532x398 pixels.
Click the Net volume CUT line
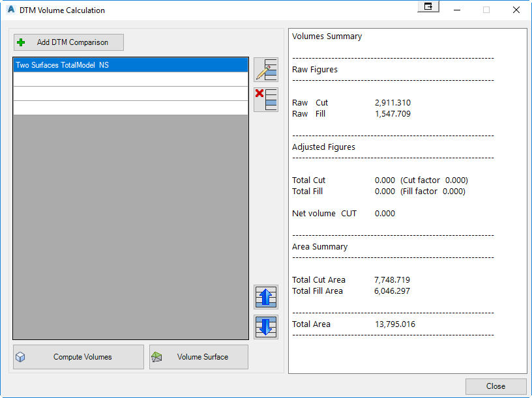(x=334, y=213)
